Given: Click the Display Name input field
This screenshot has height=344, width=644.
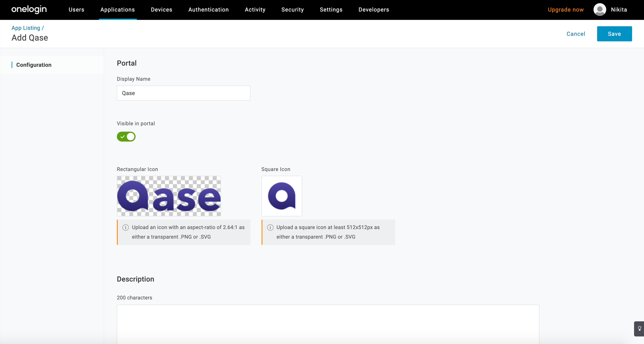Looking at the screenshot, I should pyautogui.click(x=183, y=93).
